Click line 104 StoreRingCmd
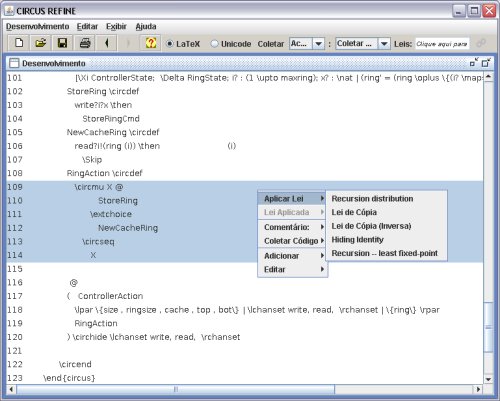The width and height of the screenshot is (500, 401). tap(111, 119)
